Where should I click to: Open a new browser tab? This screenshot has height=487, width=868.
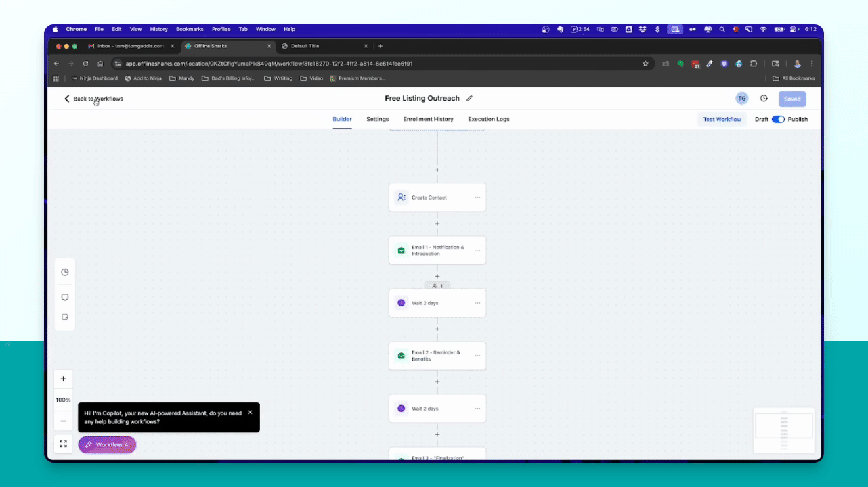pyautogui.click(x=381, y=46)
